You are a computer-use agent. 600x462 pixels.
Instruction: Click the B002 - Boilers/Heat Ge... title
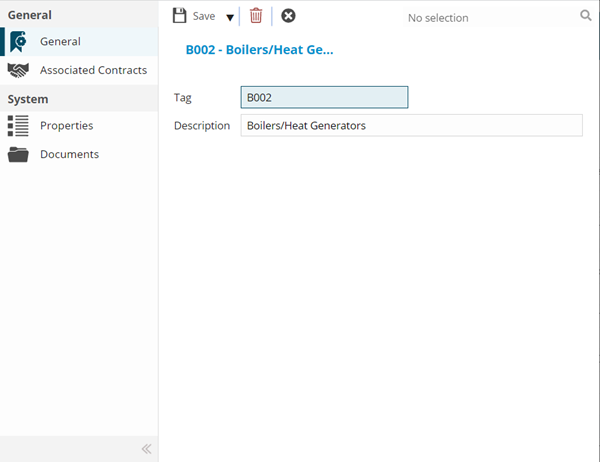(x=259, y=48)
